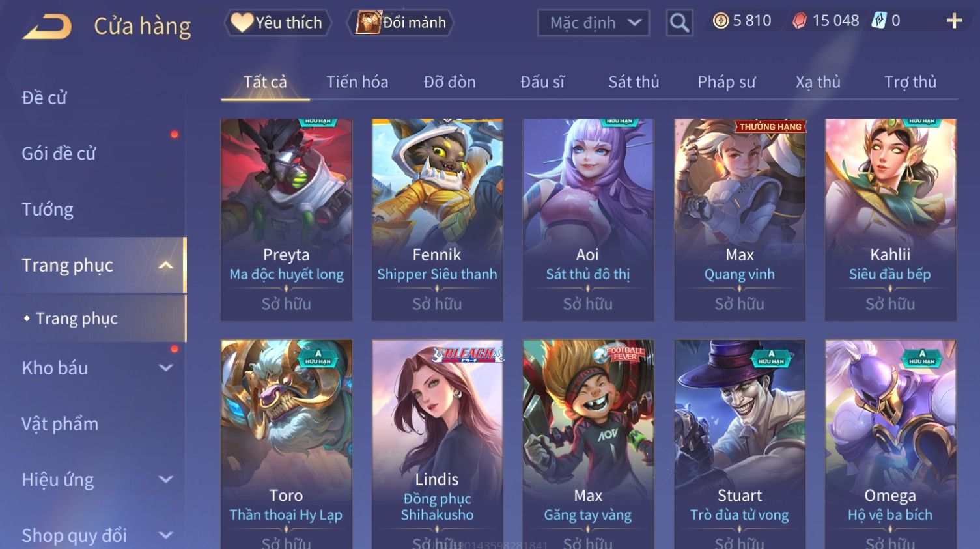Viewport: 980px width, 549px height.
Task: Open the Mặc định sort dropdown
Action: pyautogui.click(x=593, y=23)
